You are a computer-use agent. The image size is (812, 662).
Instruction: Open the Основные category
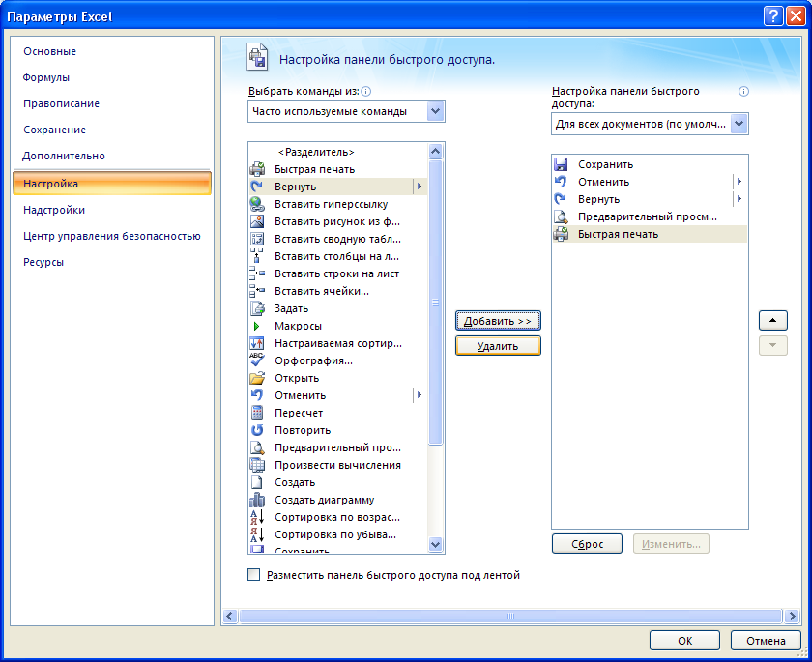(x=49, y=51)
